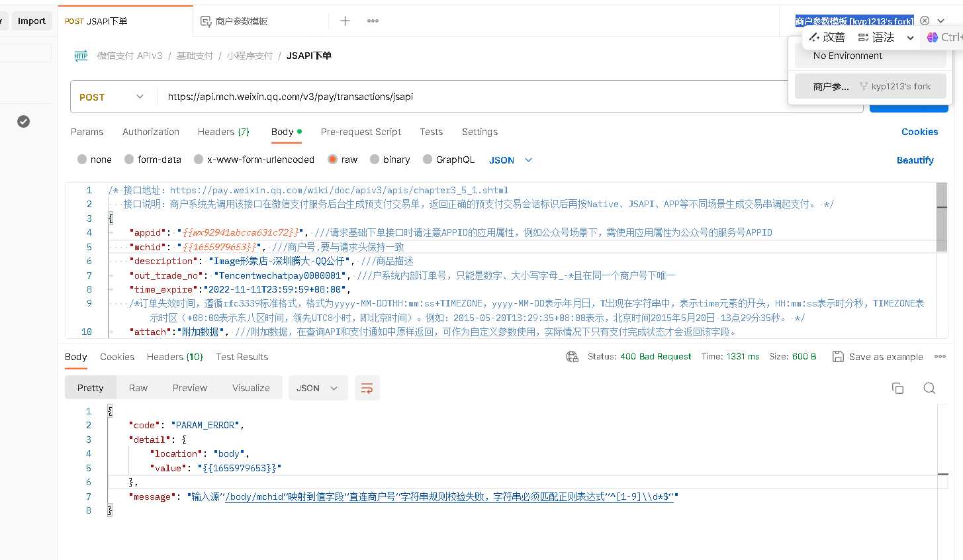Select form-data body type
Image resolution: width=963 pixels, height=560 pixels.
pyautogui.click(x=153, y=160)
